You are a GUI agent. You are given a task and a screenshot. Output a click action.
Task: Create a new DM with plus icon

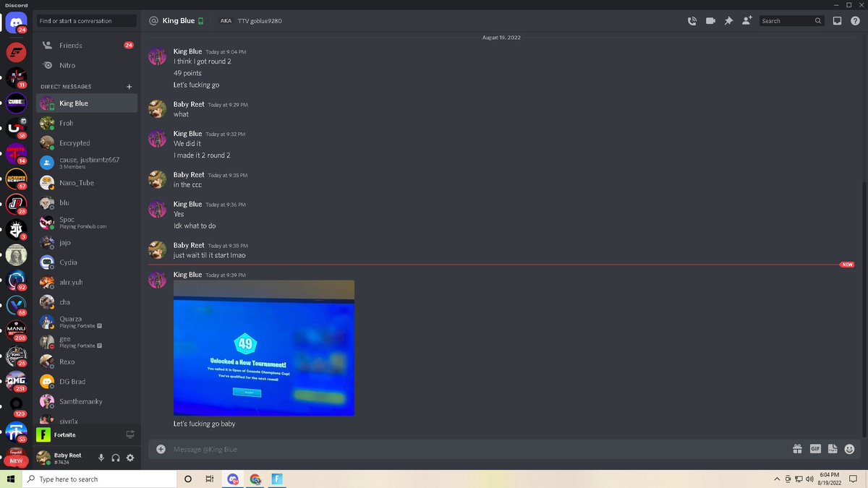[129, 87]
